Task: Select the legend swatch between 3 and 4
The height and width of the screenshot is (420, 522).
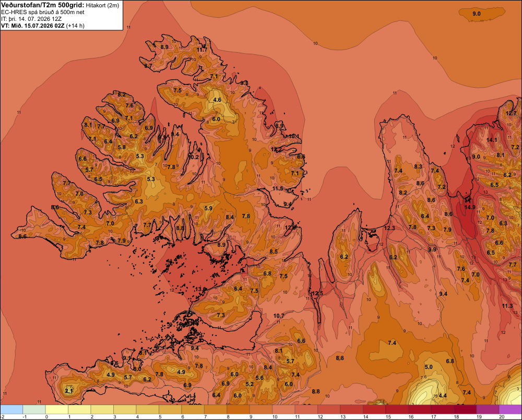Action: tap(125, 410)
